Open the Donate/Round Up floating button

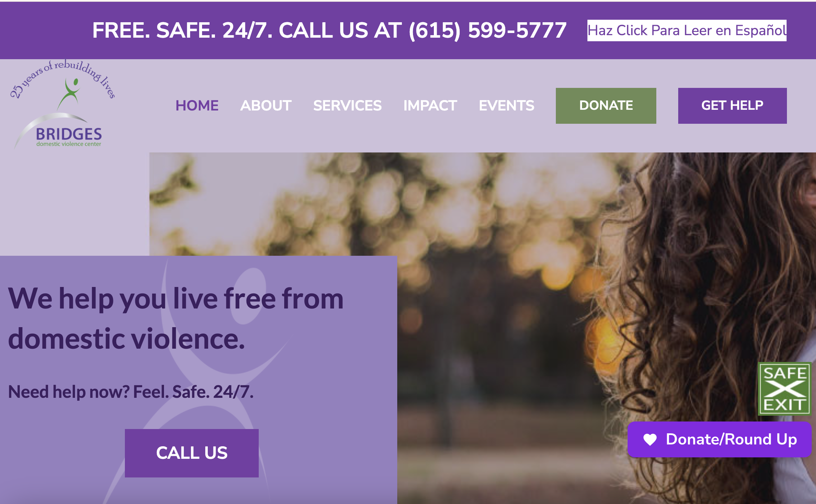719,439
